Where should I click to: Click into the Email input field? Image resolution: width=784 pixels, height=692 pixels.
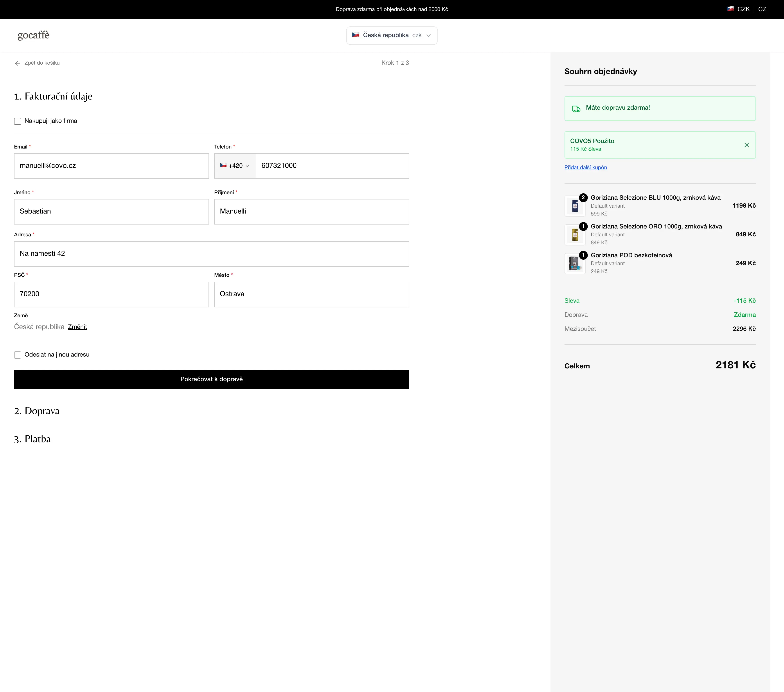point(111,166)
